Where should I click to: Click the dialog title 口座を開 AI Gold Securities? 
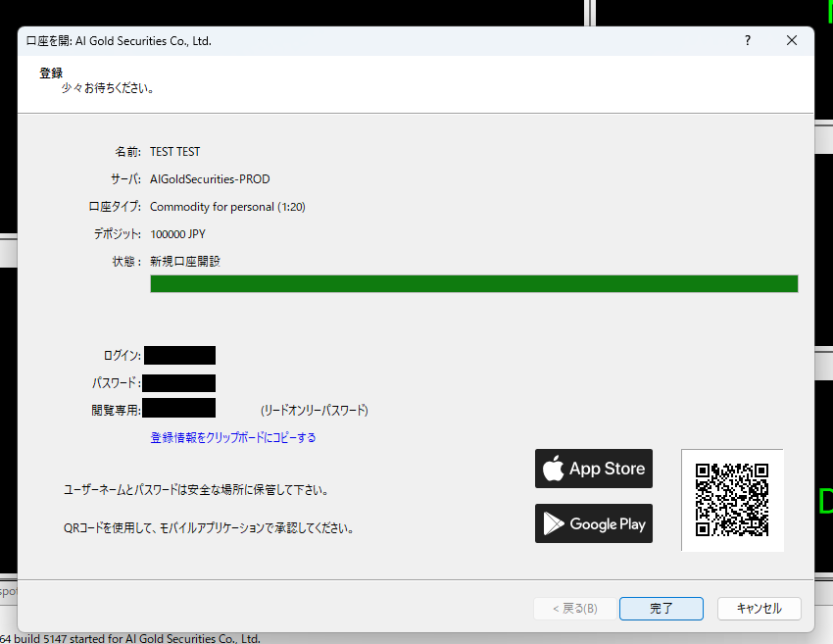pos(119,41)
